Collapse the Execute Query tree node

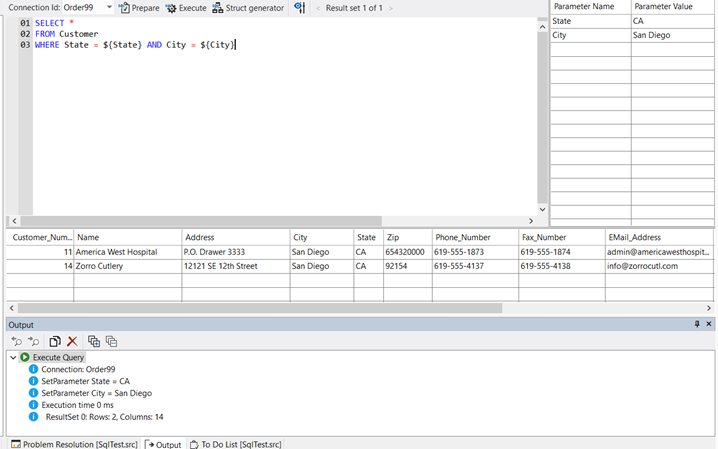pyautogui.click(x=13, y=357)
